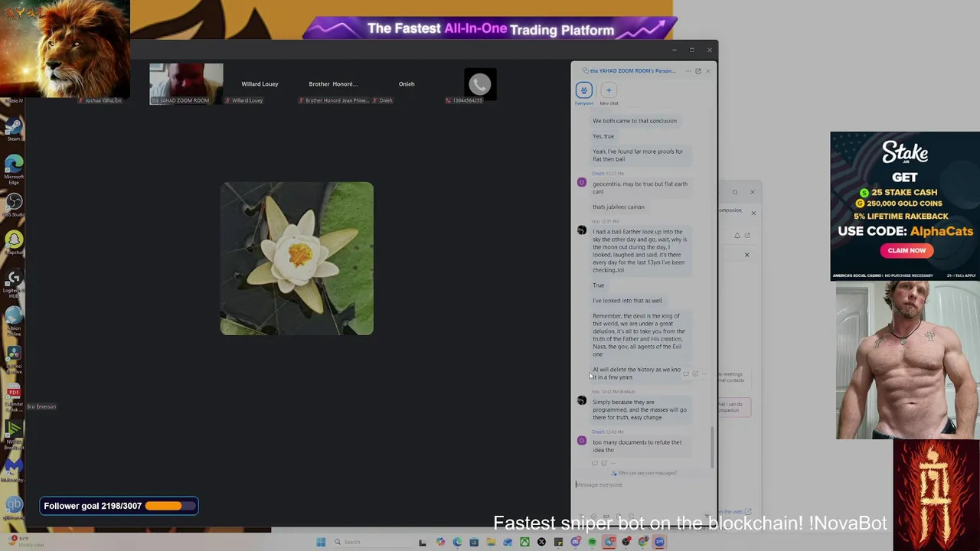980x551 pixels.
Task: Click the Fastest All-In-One Trading Platform banner
Action: coord(490,29)
